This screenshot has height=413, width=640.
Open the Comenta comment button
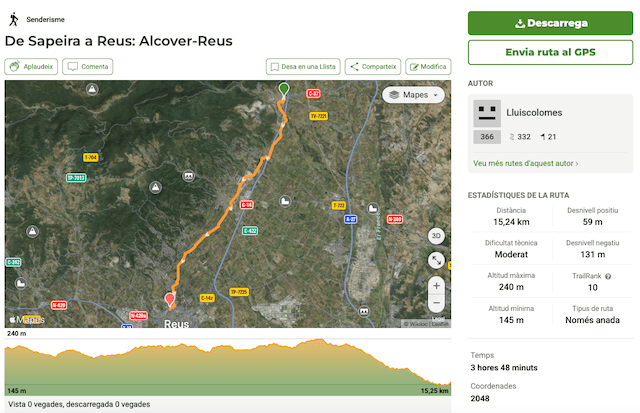88,67
